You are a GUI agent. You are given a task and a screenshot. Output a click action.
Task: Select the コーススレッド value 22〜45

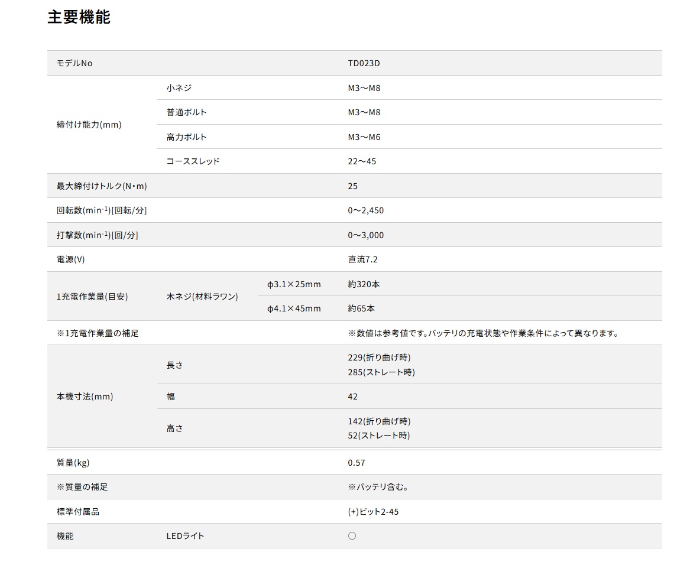pos(362,161)
